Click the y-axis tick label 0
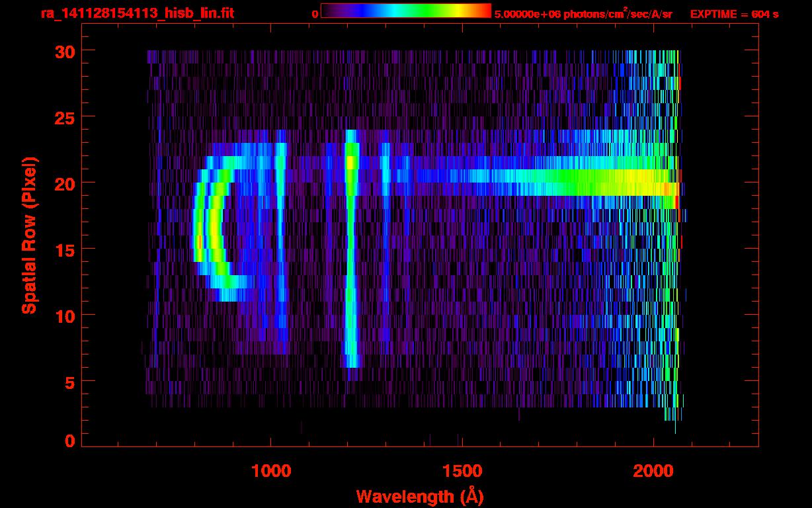Screen dimensions: 812x508 point(69,441)
